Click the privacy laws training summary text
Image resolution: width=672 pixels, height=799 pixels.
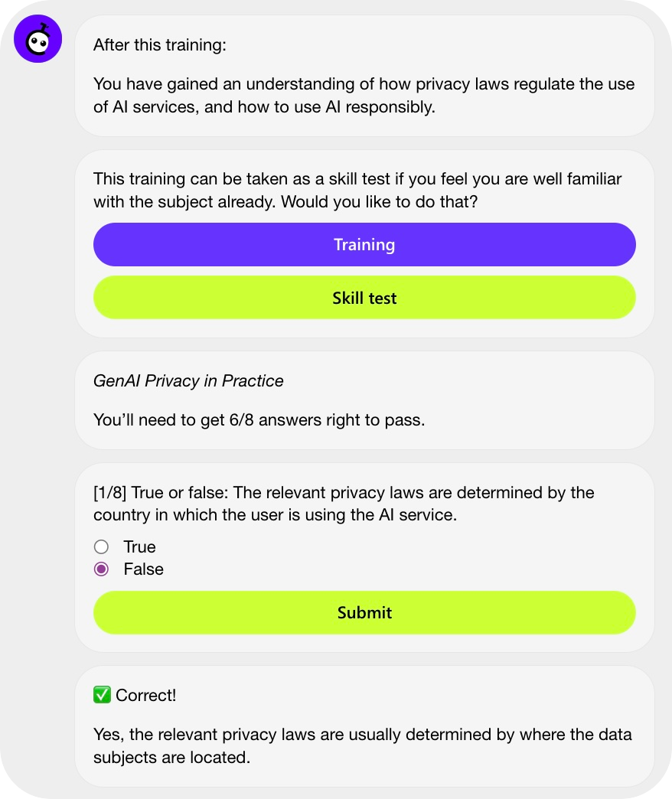pyautogui.click(x=364, y=96)
